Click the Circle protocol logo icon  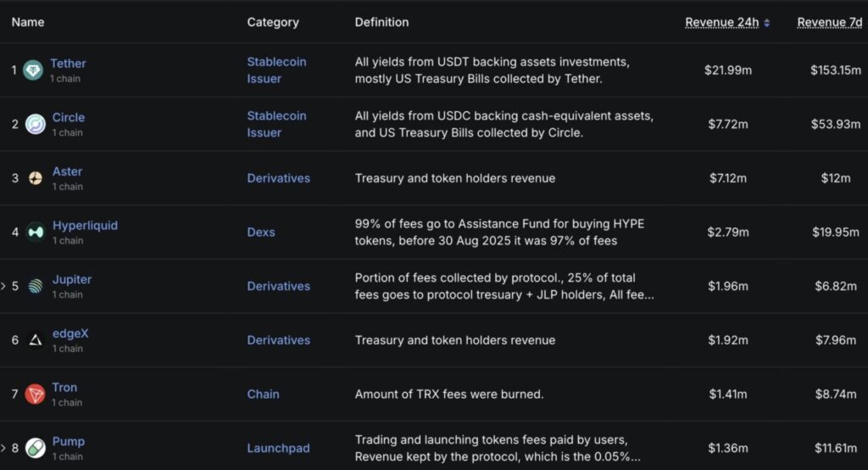coord(36,124)
